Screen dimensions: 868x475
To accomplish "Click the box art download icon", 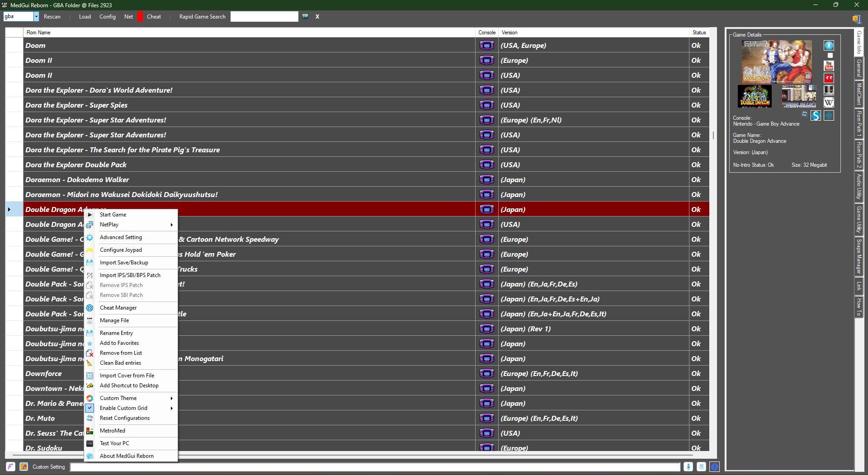I will pos(829,45).
